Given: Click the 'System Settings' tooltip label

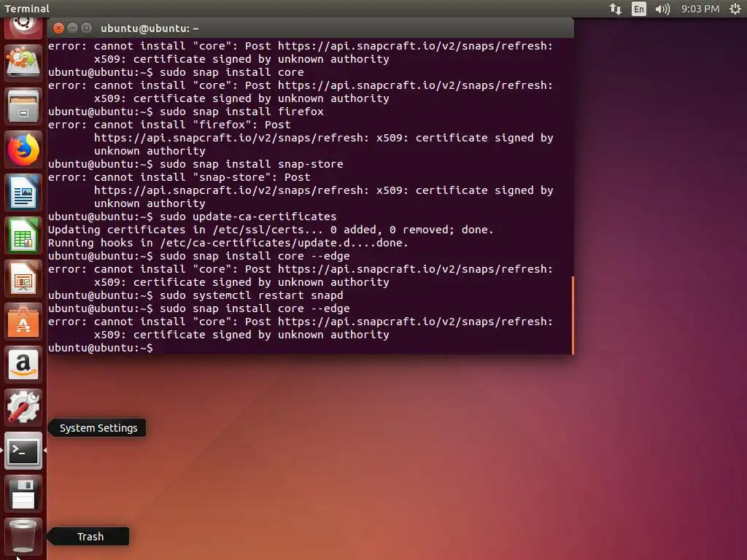Looking at the screenshot, I should point(98,428).
